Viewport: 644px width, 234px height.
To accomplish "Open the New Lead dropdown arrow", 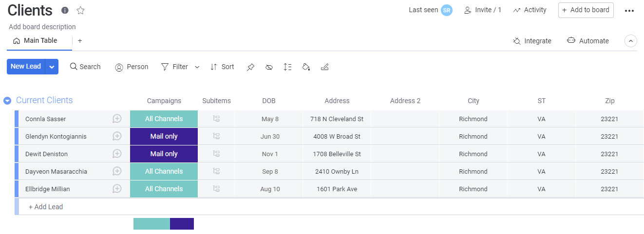I will tap(52, 67).
